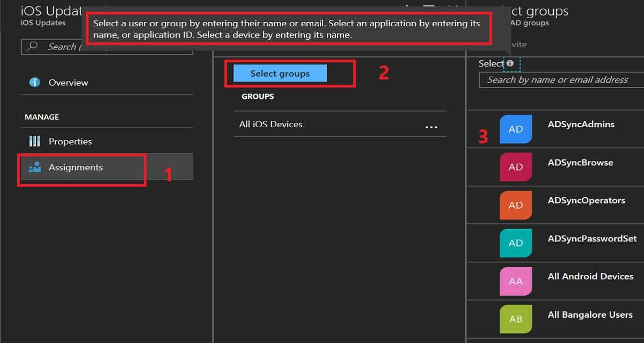644x343 pixels.
Task: Go to Assignments in the Manage menu
Action: [x=107, y=167]
